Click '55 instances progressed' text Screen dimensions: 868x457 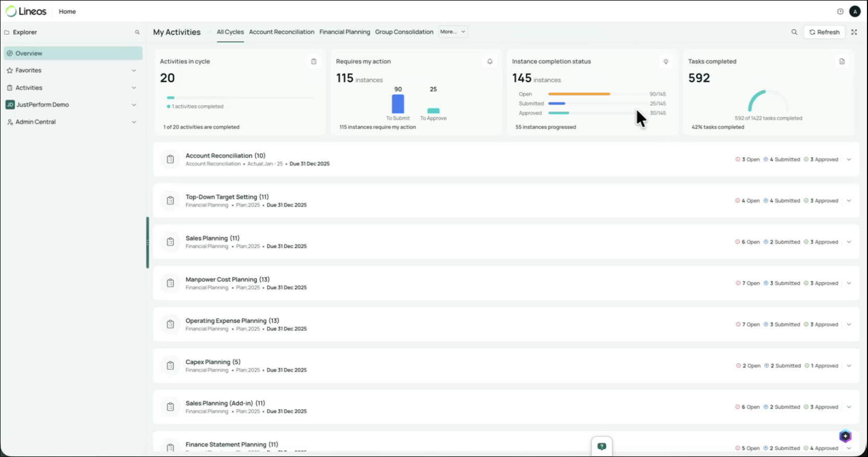click(546, 127)
